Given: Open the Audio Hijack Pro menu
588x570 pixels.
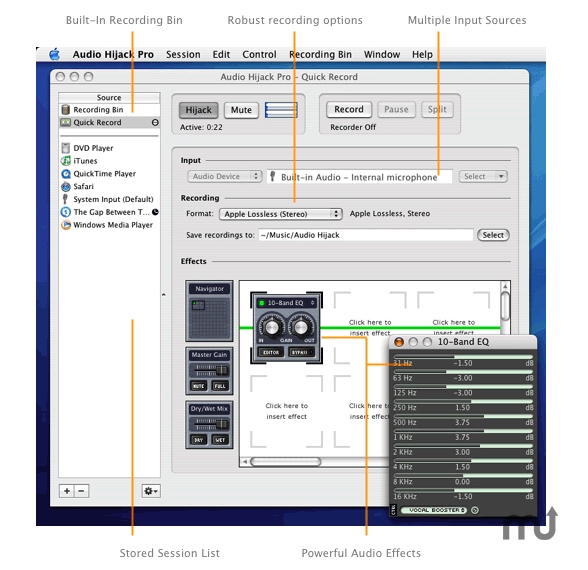Looking at the screenshot, I should (x=113, y=54).
